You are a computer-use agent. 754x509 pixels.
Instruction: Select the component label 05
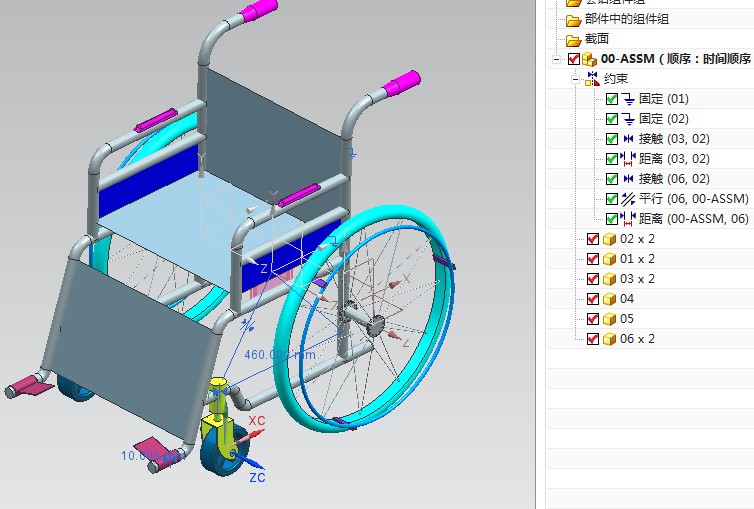(x=627, y=319)
